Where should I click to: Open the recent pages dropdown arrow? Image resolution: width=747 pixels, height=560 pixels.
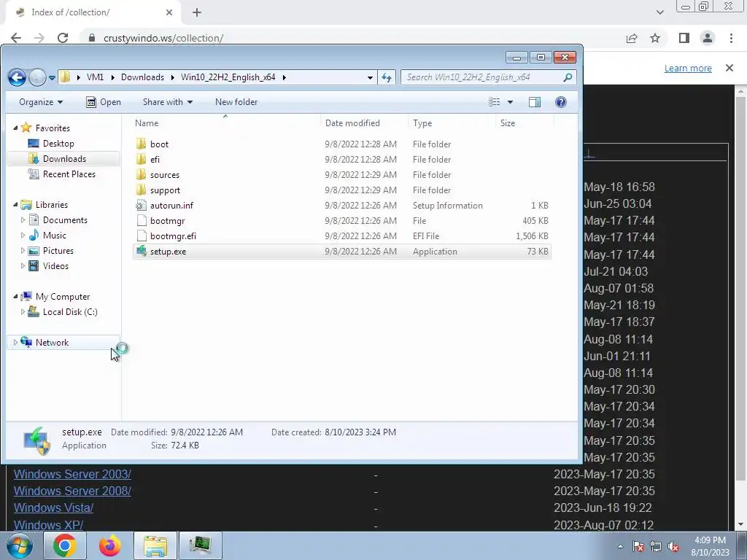(x=52, y=77)
